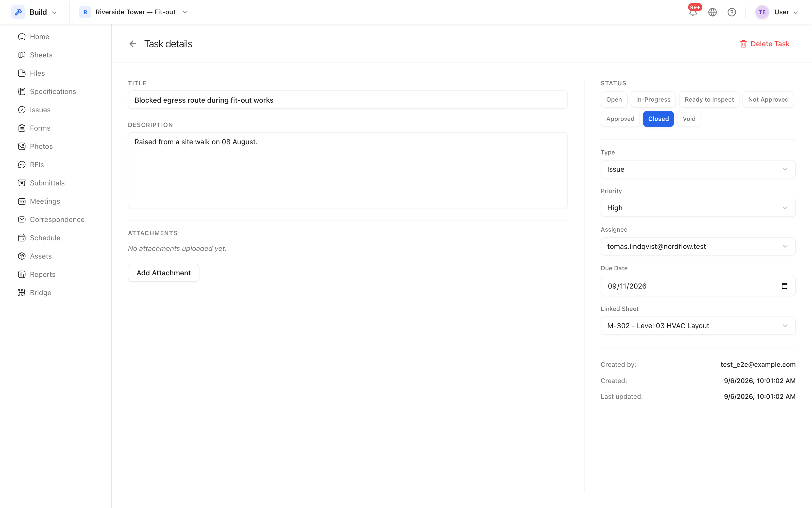Click the back arrow beside Task details
The width and height of the screenshot is (812, 508).
tap(133, 44)
